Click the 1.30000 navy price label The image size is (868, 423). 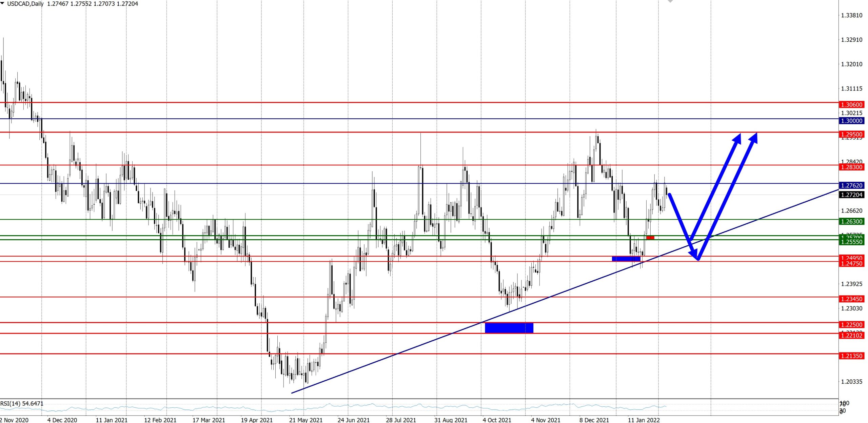(x=852, y=121)
